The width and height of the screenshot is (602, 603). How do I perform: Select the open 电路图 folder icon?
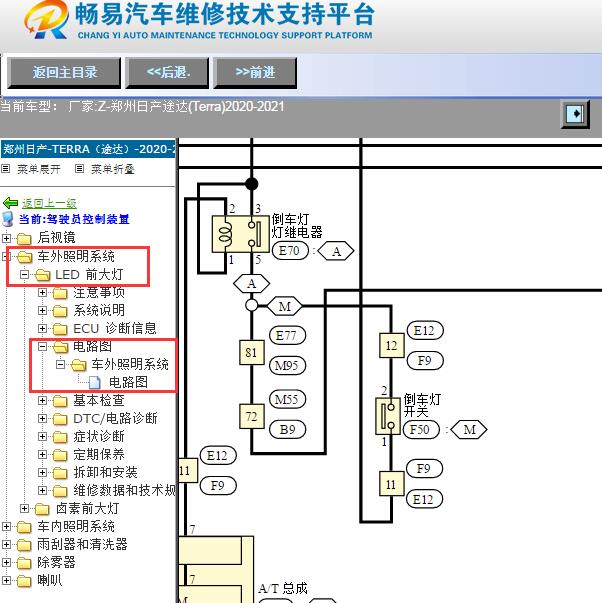60,347
